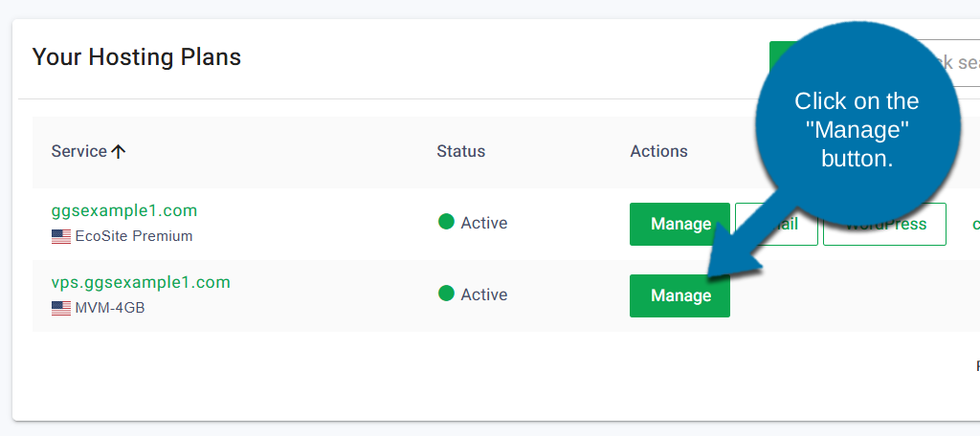Click US flag icon beside EcoSite Premium

(61, 237)
